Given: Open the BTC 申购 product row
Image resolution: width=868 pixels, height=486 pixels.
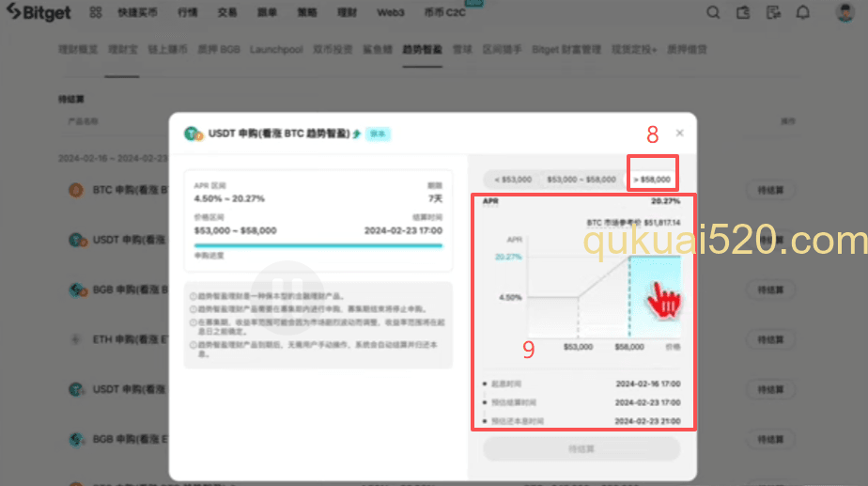Looking at the screenshot, I should click(130, 190).
